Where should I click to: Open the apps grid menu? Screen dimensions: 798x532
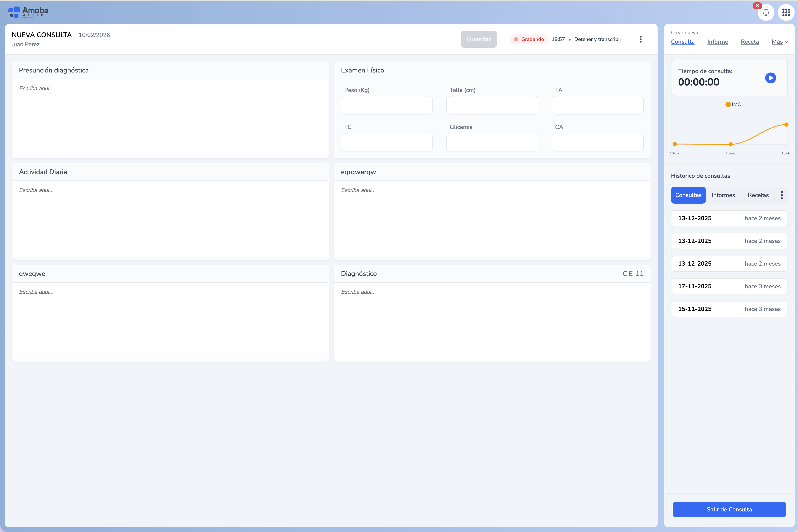786,12
